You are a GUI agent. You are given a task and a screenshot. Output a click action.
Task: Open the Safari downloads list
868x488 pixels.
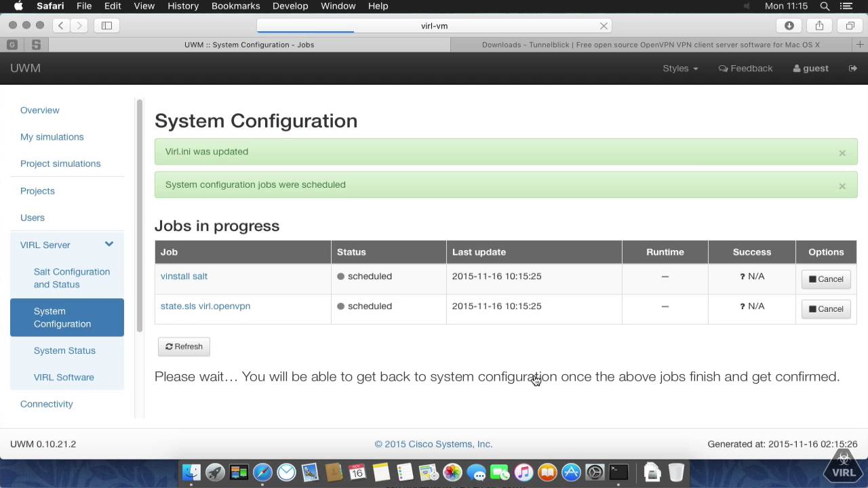click(789, 26)
